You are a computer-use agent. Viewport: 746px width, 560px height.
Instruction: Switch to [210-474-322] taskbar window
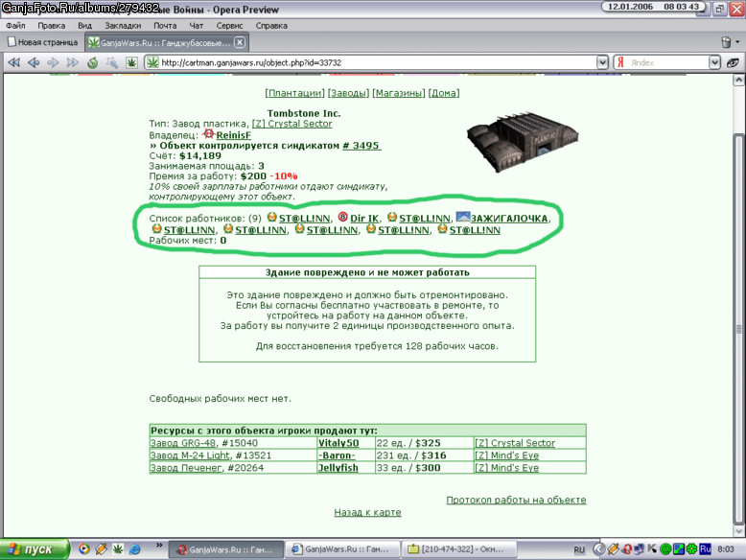457,549
